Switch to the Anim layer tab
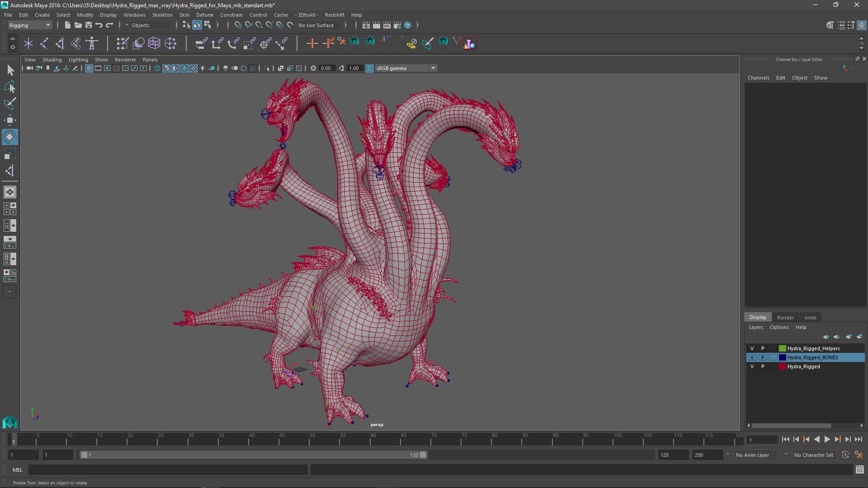 point(810,318)
